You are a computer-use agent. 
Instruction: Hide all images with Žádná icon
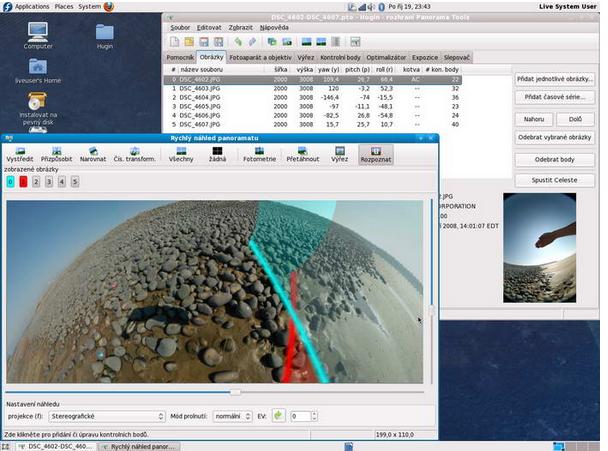coord(218,154)
